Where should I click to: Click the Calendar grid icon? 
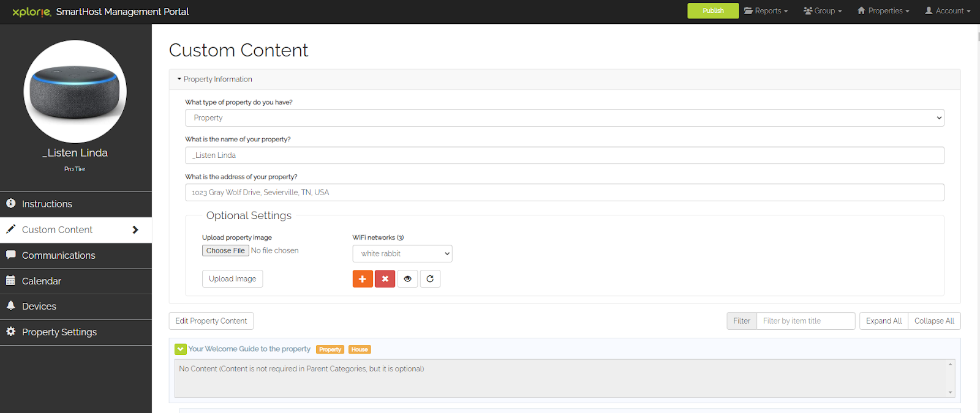(10, 280)
